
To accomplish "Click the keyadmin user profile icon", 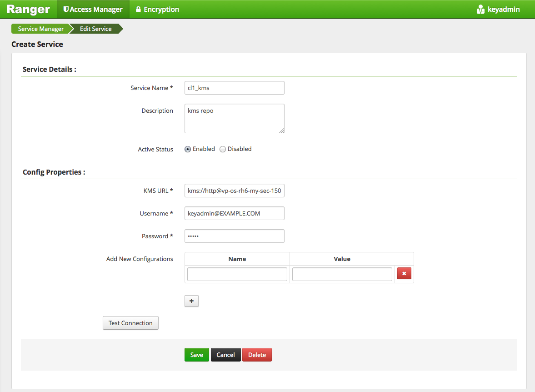I will point(480,10).
